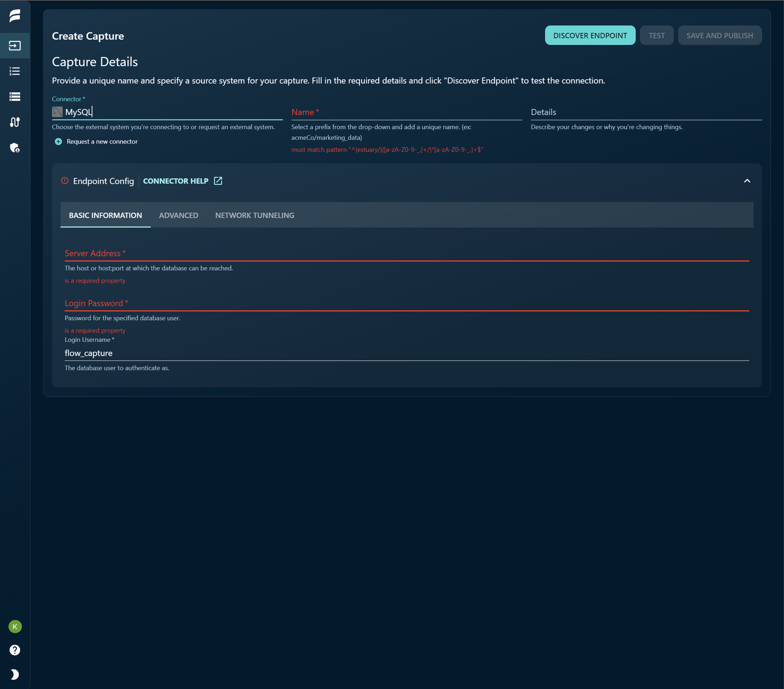Open Admin via the shield icon
The image size is (784, 689).
15,148
